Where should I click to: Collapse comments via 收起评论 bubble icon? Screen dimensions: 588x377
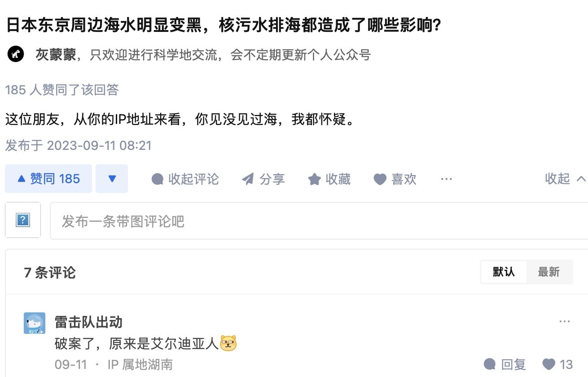coord(158,180)
